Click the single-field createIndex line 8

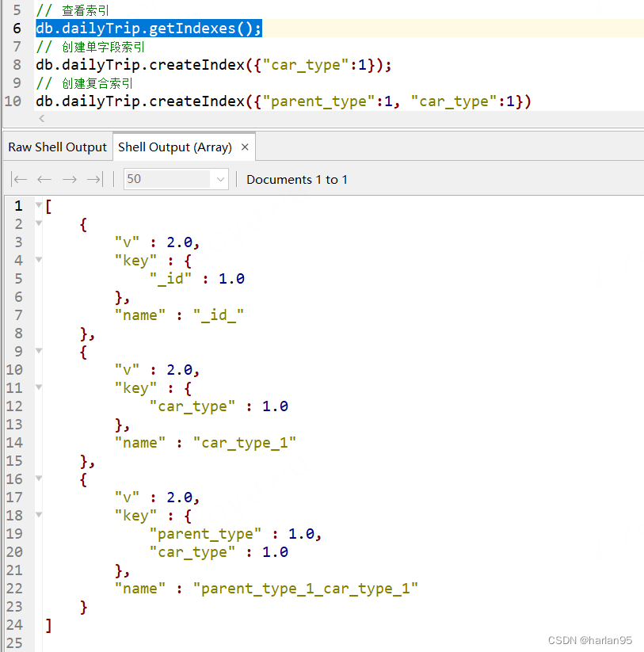click(x=214, y=65)
